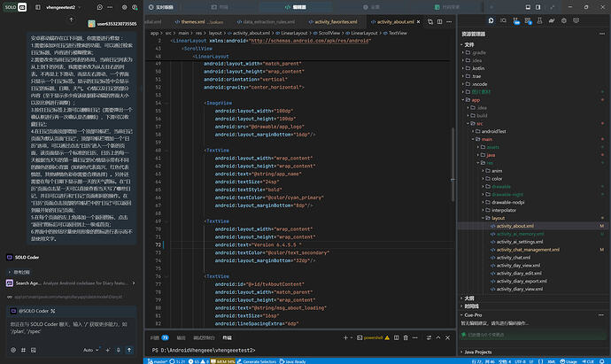Open source control icon with badge
The width and height of the screenshot is (611, 364).
[516, 21]
